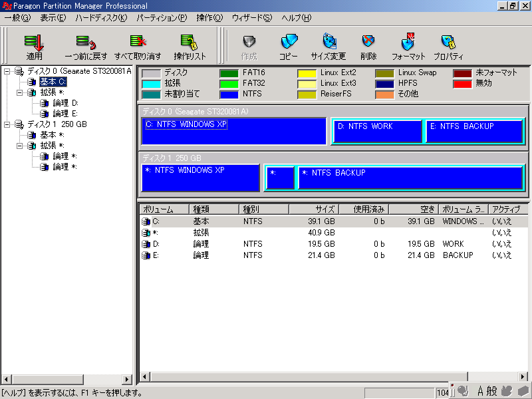Image resolution: width=532 pixels, height=399 pixels.
Task: Click the 作成 create partition icon
Action: (x=249, y=42)
